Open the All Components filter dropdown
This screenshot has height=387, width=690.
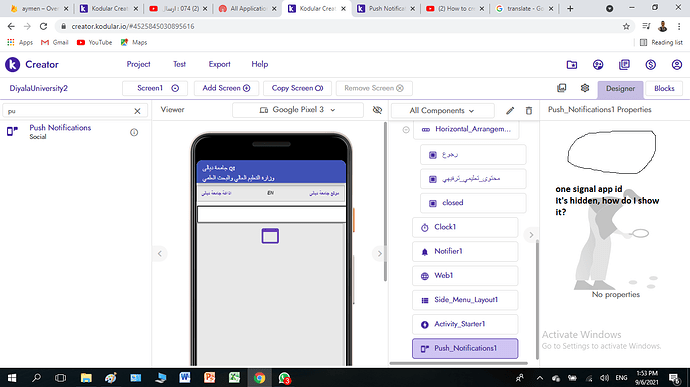[x=442, y=111]
